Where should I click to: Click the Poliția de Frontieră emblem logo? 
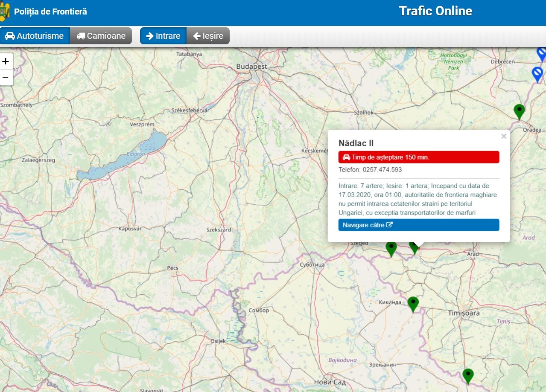(5, 12)
